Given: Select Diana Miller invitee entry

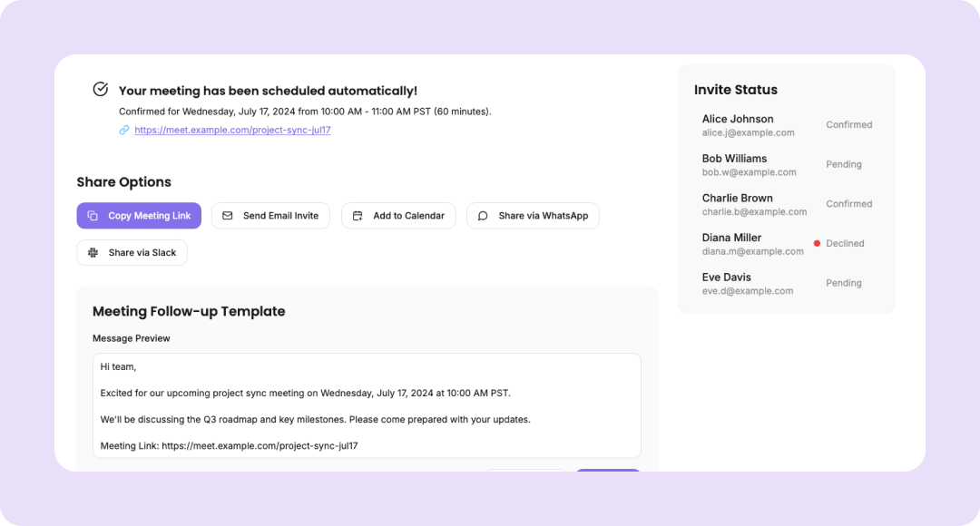Looking at the screenshot, I should [753, 244].
